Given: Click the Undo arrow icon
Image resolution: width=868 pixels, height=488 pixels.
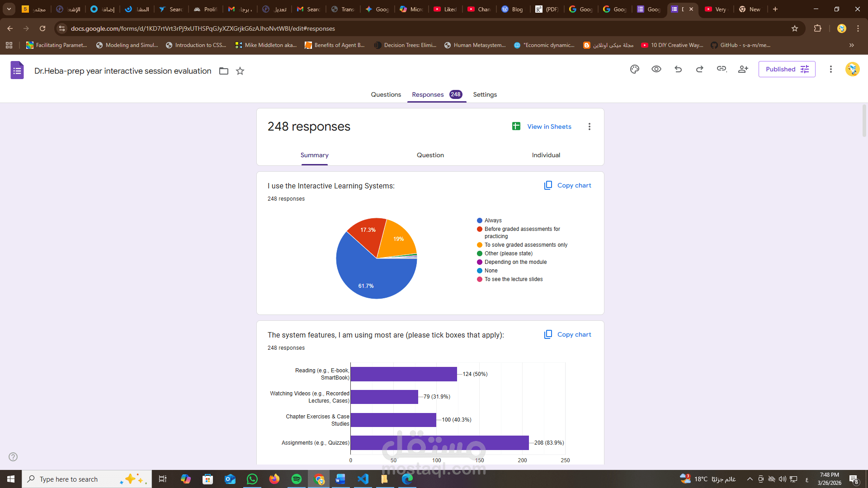Looking at the screenshot, I should (x=678, y=69).
